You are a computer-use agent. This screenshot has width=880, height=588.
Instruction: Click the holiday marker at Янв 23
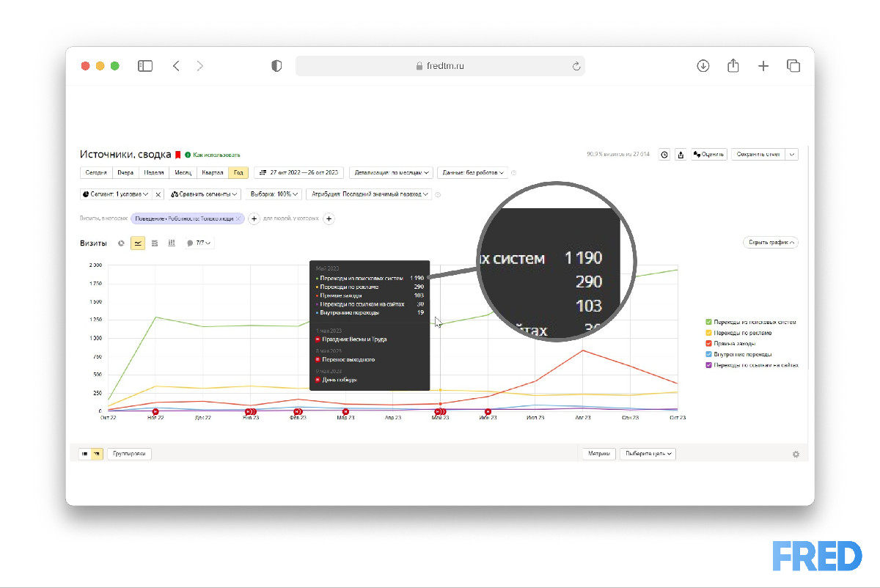pyautogui.click(x=250, y=411)
